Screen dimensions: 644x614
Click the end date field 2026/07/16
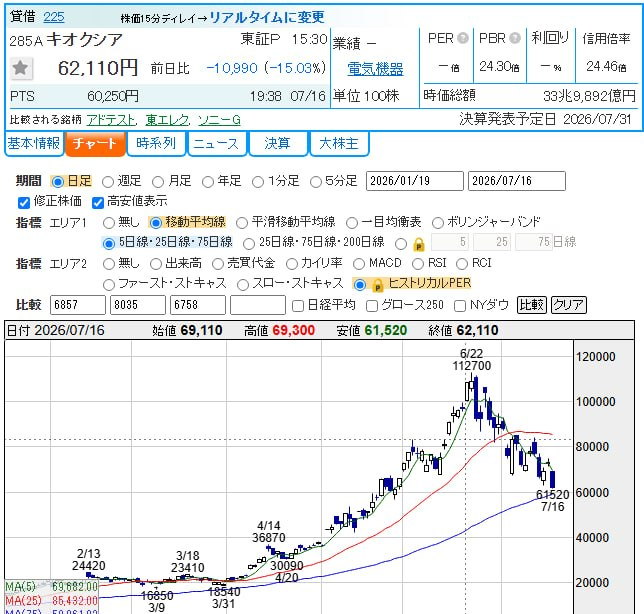517,181
